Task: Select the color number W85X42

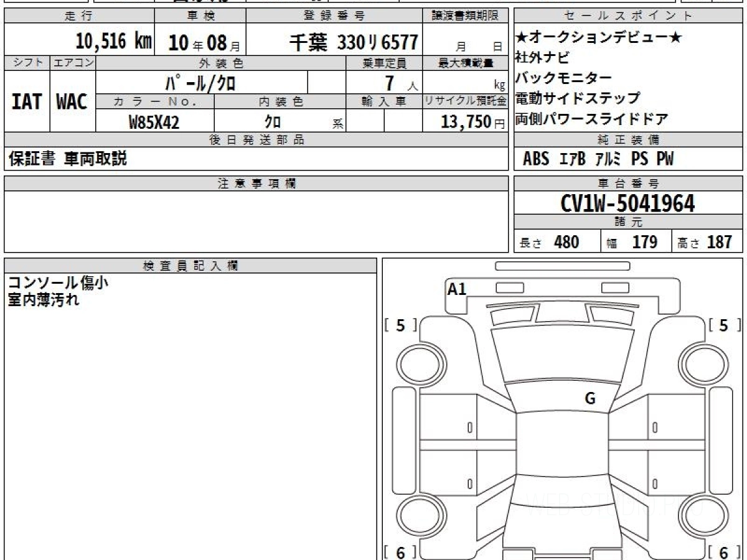Action: pos(154,122)
